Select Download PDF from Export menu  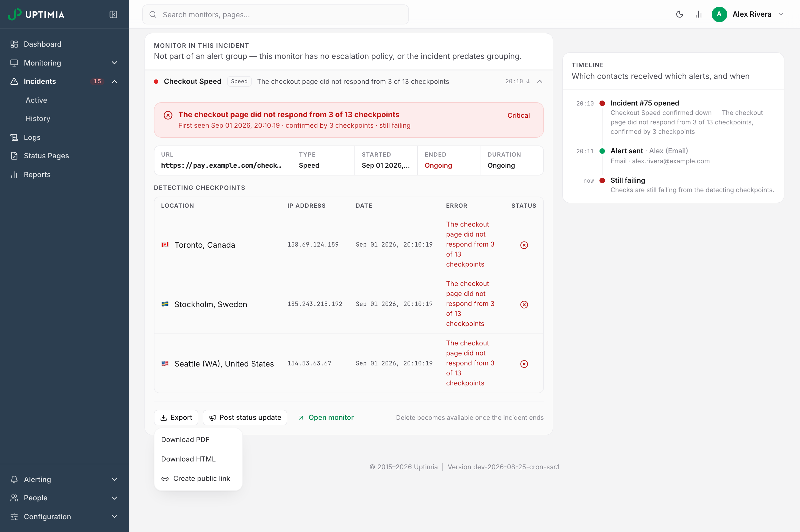(x=198, y=439)
